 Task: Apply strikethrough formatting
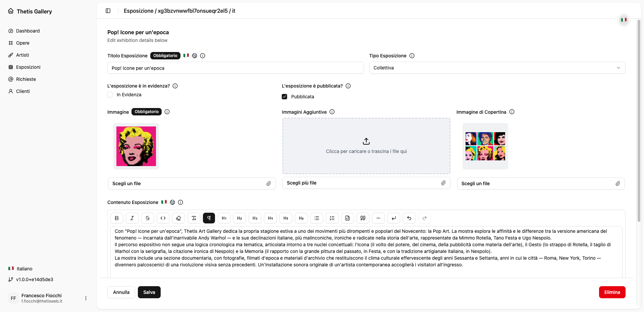(x=148, y=218)
